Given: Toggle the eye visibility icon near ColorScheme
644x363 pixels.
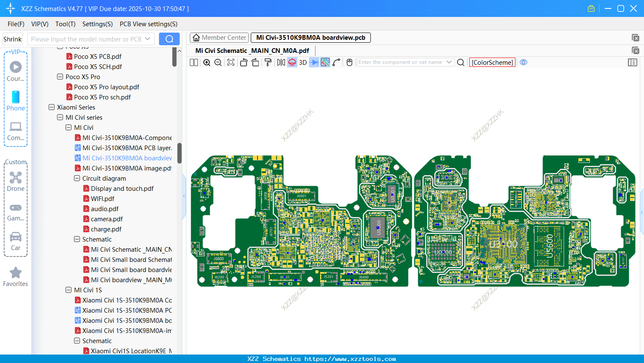Looking at the screenshot, I should (x=523, y=62).
